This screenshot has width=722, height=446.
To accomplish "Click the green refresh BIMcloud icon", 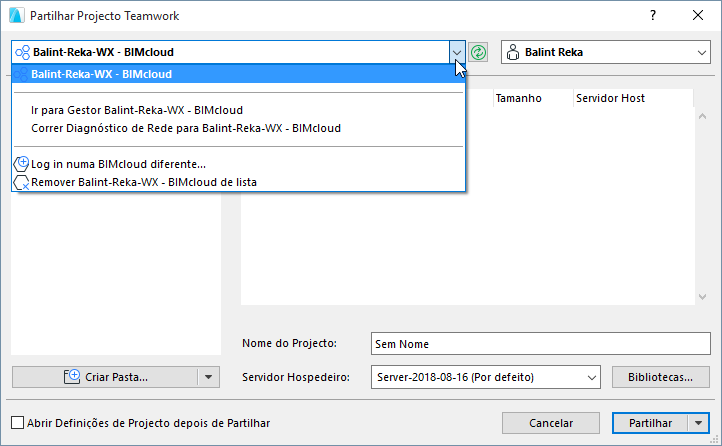I will click(478, 52).
